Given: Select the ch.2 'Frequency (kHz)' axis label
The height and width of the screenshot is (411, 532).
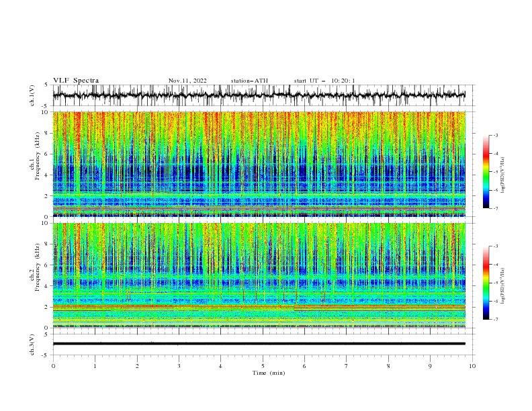Looking at the screenshot, I should tap(38, 267).
